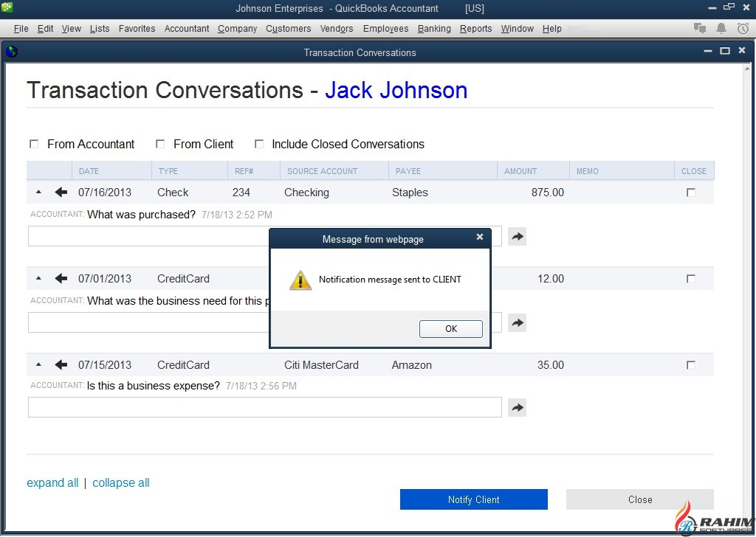Click the send arrow for the Staples conversation

[517, 237]
